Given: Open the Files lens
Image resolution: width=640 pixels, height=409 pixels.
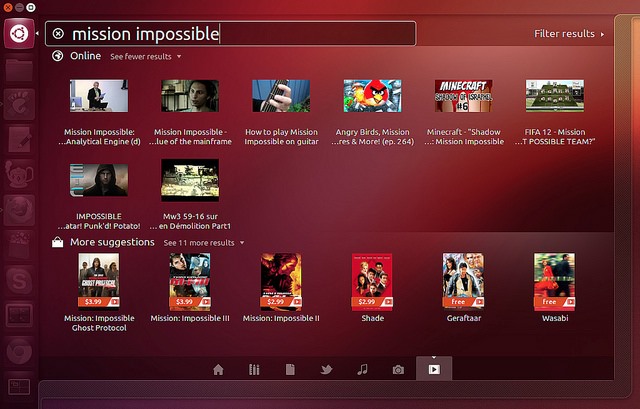Looking at the screenshot, I should (290, 369).
